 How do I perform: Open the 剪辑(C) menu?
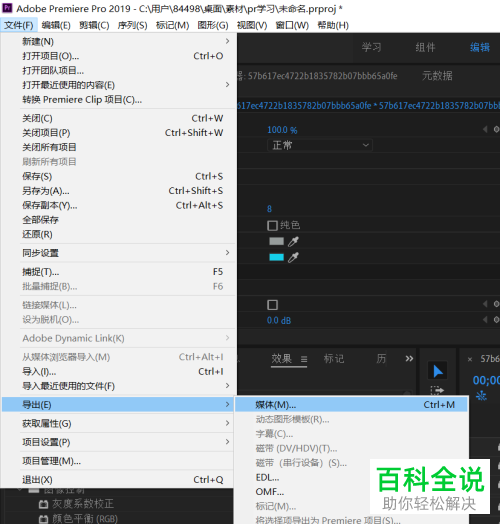(x=94, y=25)
